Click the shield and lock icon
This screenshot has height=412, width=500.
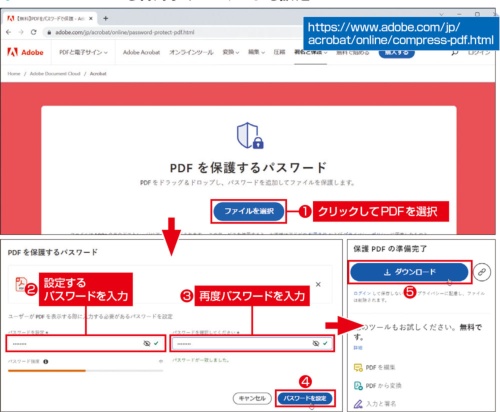250,135
